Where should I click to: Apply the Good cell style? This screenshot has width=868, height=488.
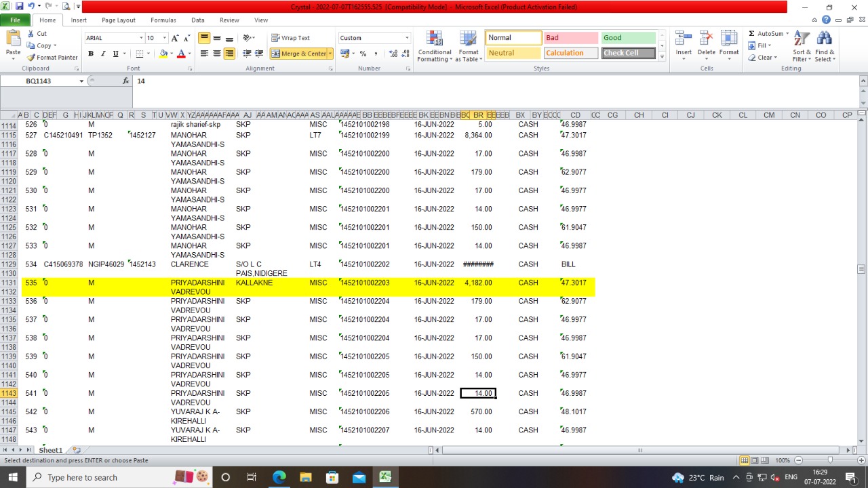point(628,38)
